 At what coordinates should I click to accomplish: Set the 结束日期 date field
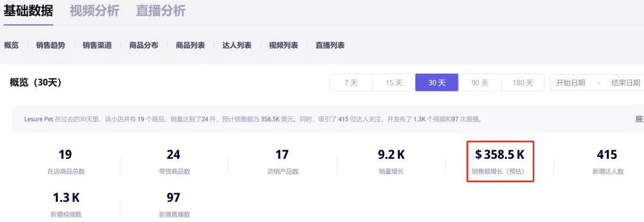click(x=626, y=82)
